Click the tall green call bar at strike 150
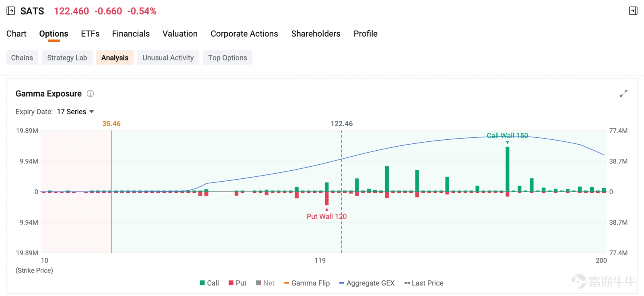 tap(508, 169)
